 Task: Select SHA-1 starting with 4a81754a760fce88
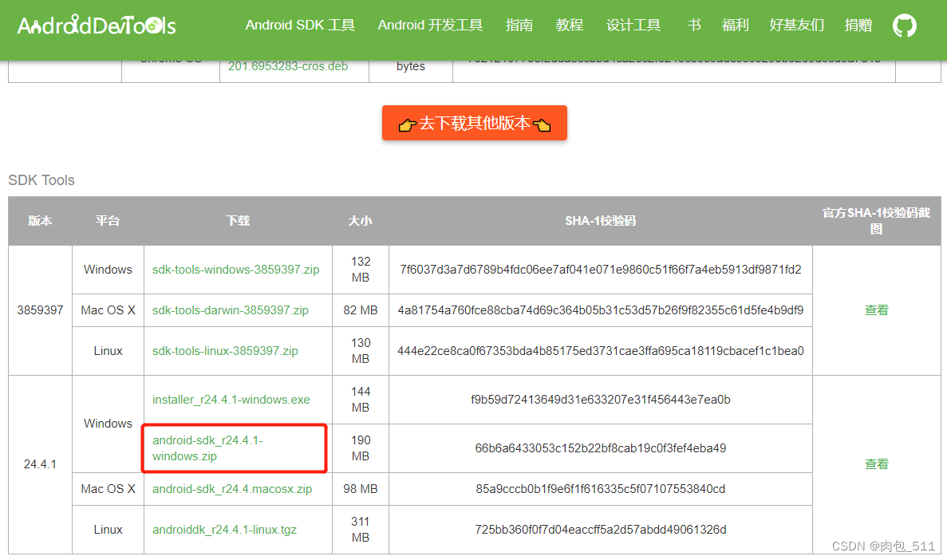coord(600,310)
